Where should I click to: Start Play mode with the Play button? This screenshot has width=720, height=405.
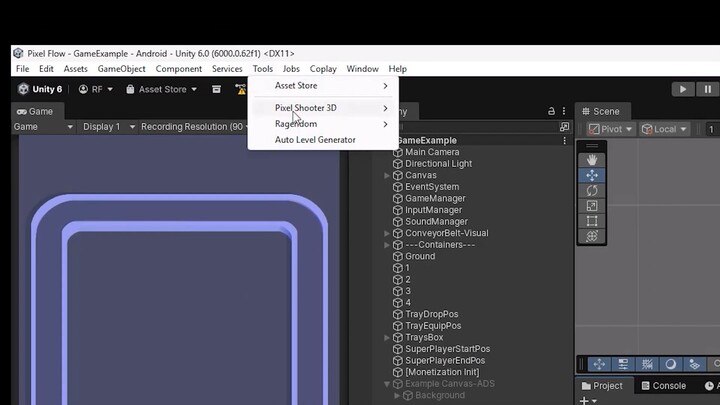(x=683, y=89)
